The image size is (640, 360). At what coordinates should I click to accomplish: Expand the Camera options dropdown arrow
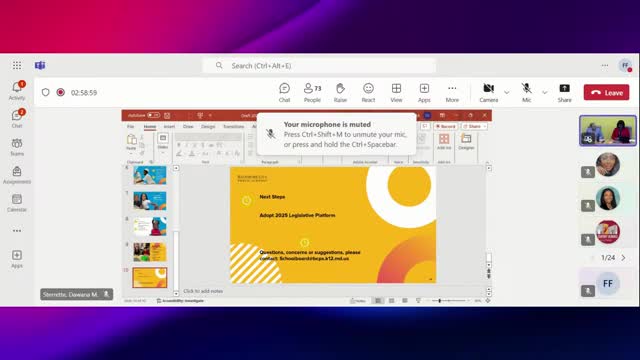[x=507, y=93]
